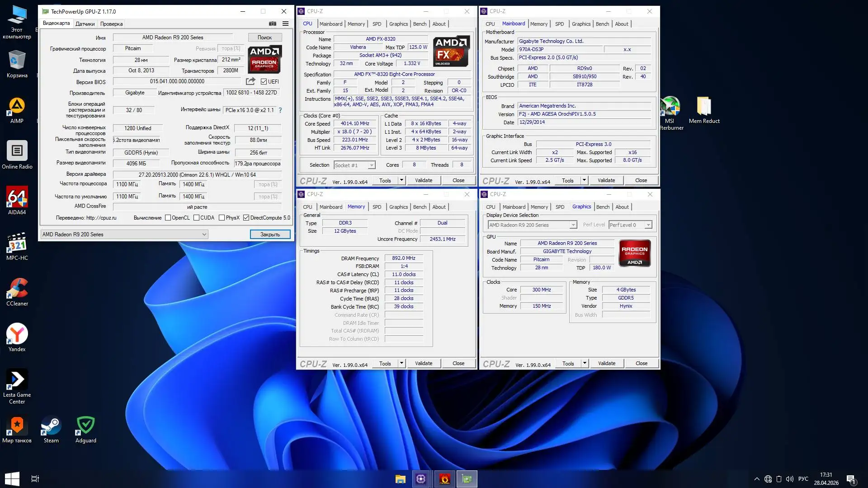Open MSI Afterburner desktop icon

(x=670, y=113)
